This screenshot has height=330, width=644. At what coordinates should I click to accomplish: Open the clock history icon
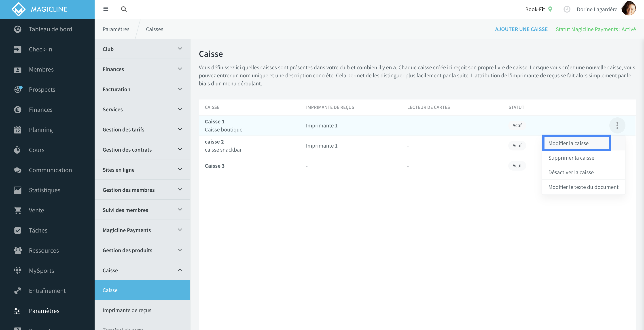pos(567,9)
